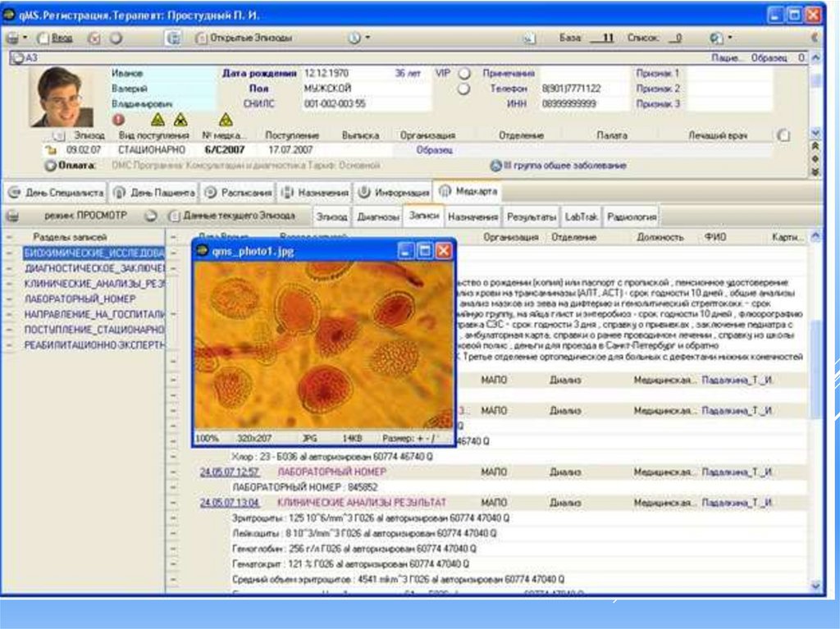The height and width of the screenshot is (629, 840).
Task: Select БИОХИМИЧЕСКИЕ_ИССЛЕДОВА tree item
Action: pyautogui.click(x=94, y=253)
